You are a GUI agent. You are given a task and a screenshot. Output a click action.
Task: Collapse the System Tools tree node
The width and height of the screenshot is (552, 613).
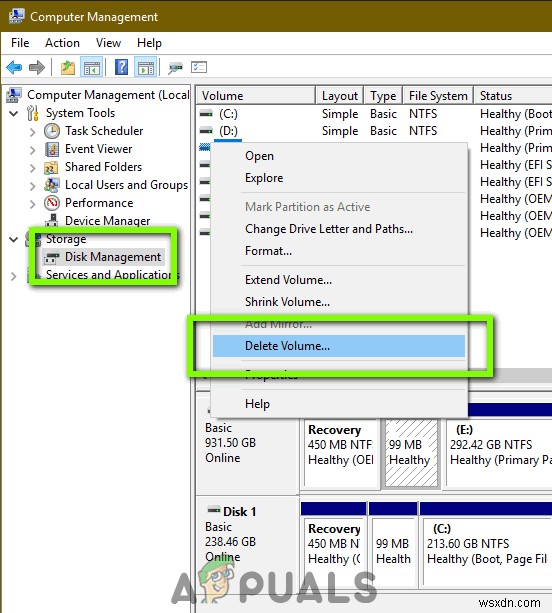tap(14, 113)
